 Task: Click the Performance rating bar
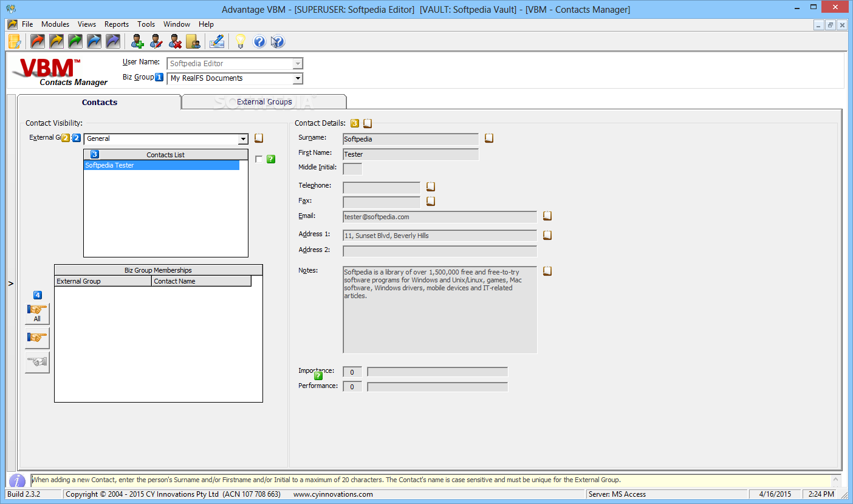pyautogui.click(x=437, y=387)
